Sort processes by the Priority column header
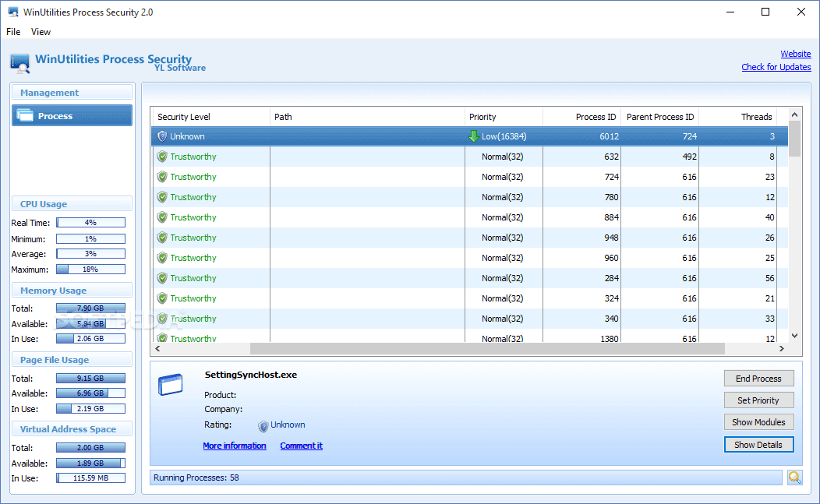The image size is (820, 504). click(503, 116)
